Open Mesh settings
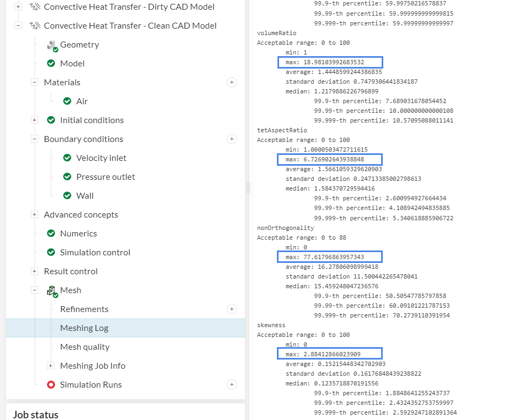Image resolution: width=522 pixels, height=420 pixels. click(x=71, y=290)
